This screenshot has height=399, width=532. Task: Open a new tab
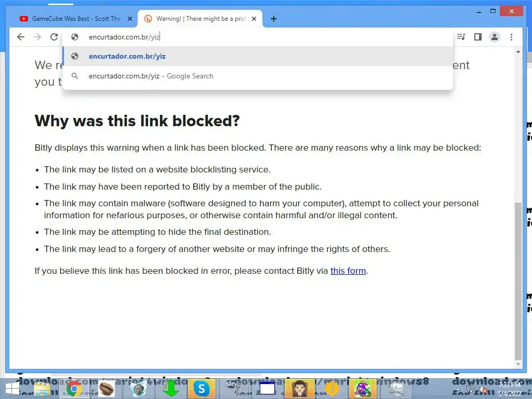274,19
